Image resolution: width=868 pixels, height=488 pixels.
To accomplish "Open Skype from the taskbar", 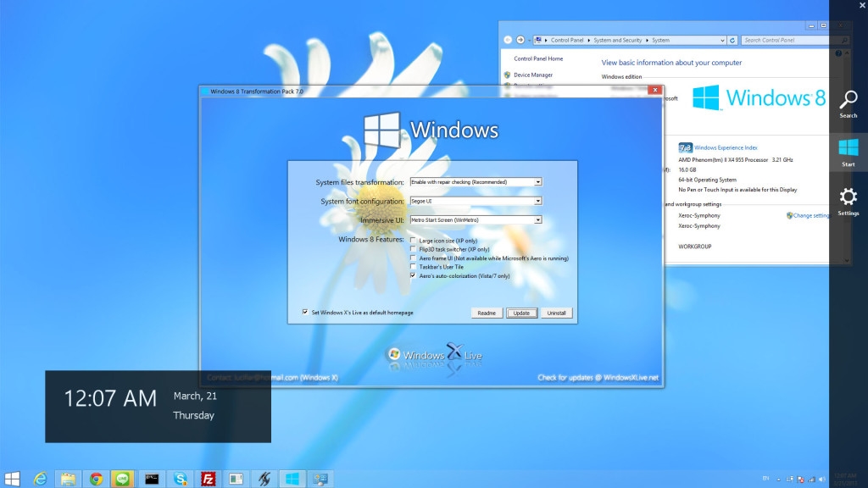I will (x=180, y=479).
